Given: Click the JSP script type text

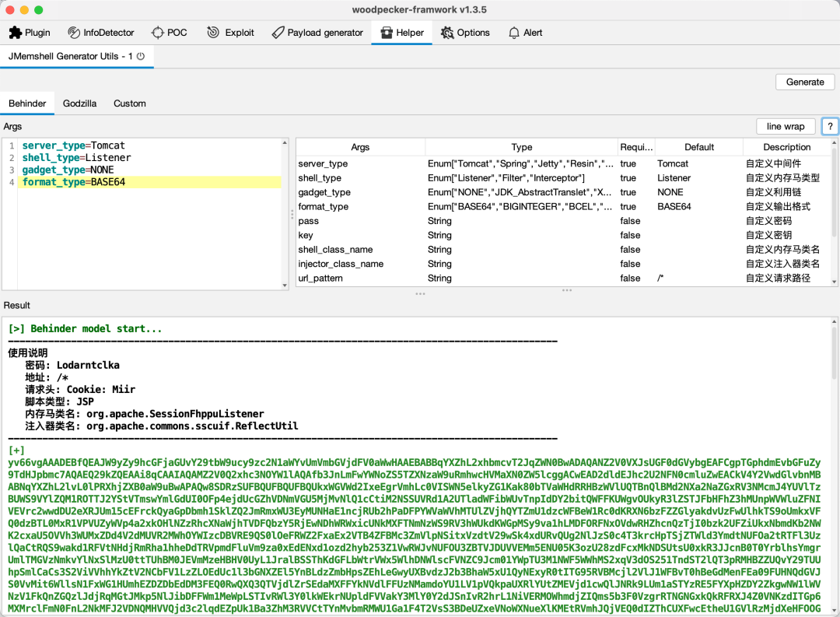Looking at the screenshot, I should click(86, 401).
